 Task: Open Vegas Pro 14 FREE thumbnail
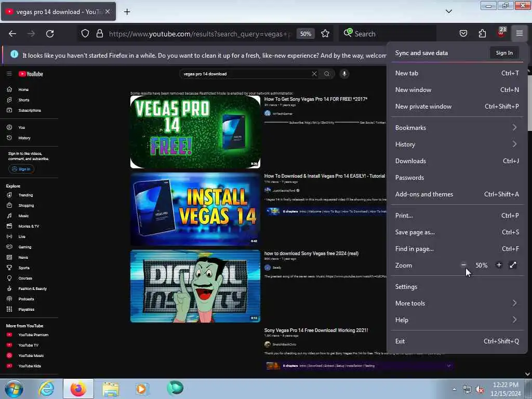[x=195, y=132]
